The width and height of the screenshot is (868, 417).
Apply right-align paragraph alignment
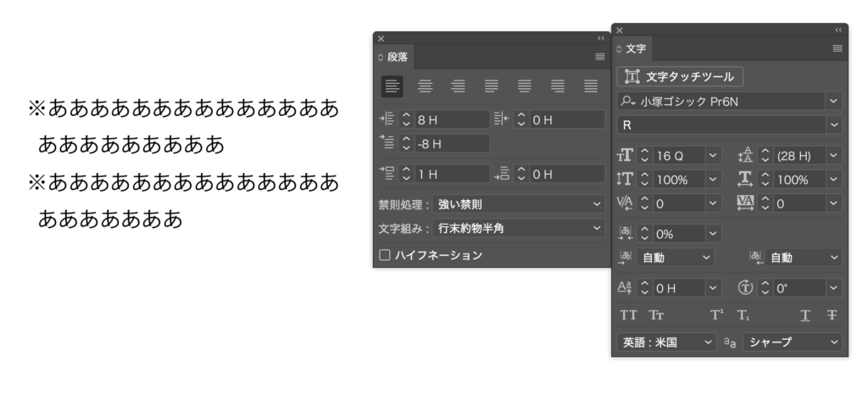pyautogui.click(x=458, y=86)
